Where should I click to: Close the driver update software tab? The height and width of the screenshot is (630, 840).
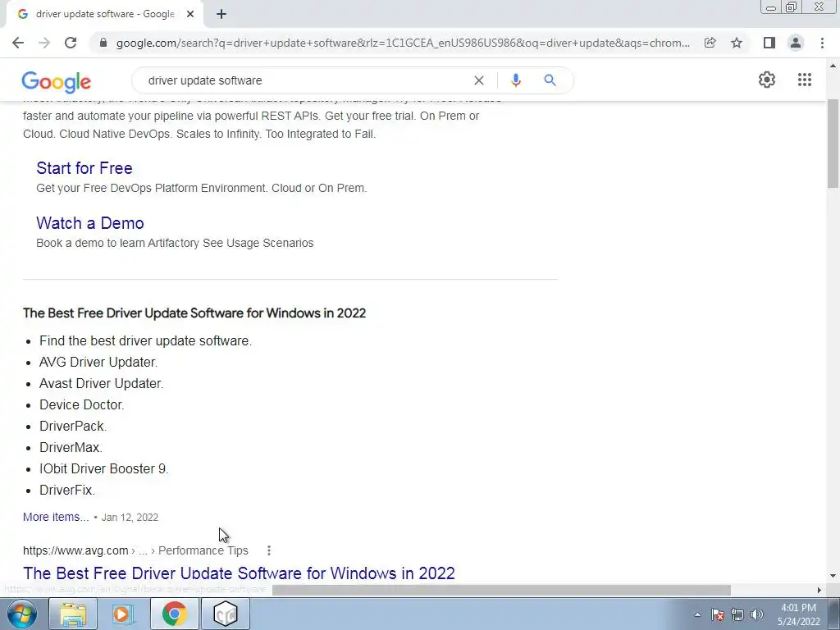(190, 15)
